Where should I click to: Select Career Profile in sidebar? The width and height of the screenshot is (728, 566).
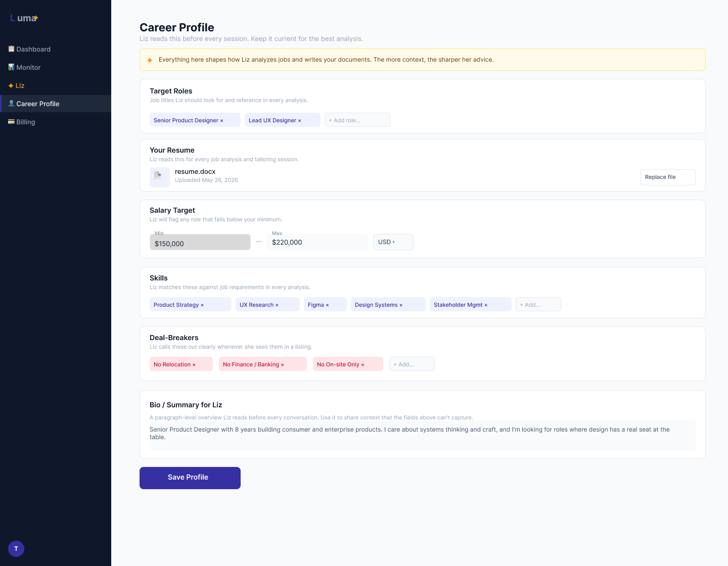tap(56, 104)
